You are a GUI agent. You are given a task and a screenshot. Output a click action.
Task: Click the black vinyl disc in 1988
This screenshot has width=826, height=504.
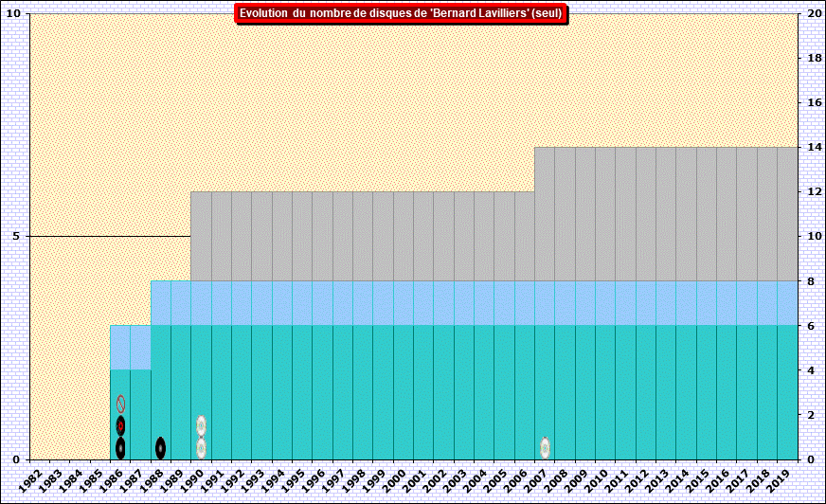point(161,447)
